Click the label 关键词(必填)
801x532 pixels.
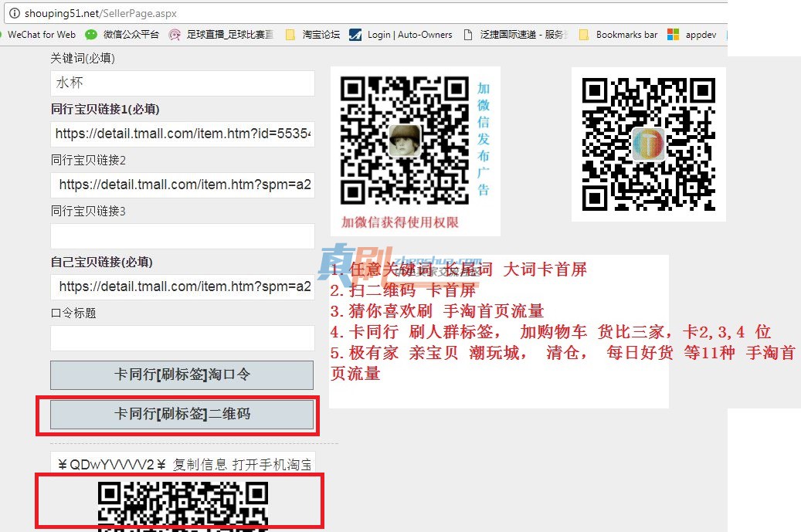coord(83,58)
